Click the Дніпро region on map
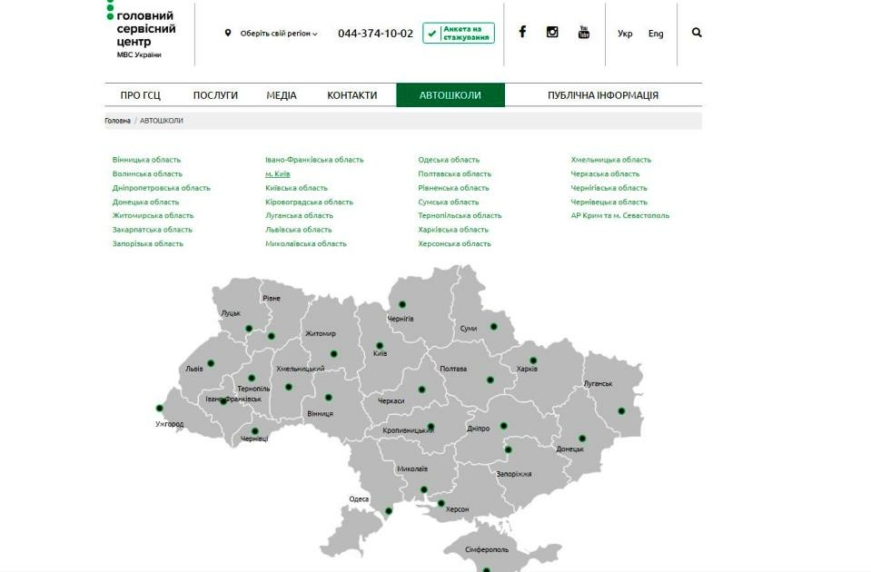 (x=478, y=428)
